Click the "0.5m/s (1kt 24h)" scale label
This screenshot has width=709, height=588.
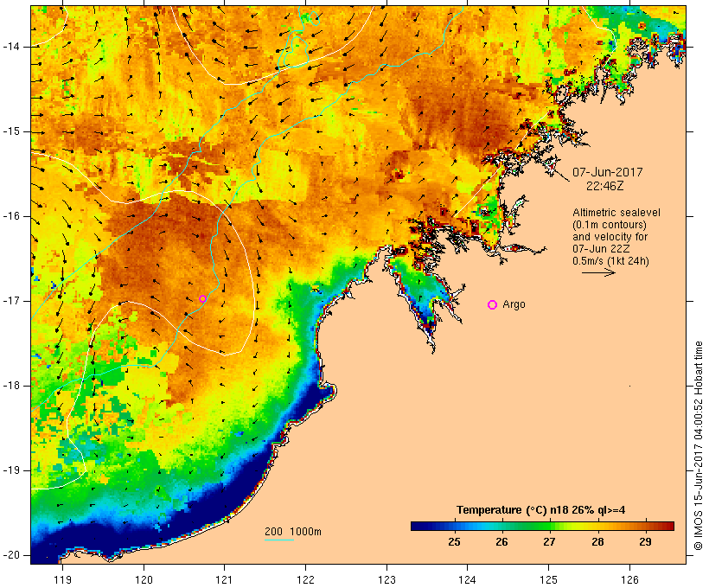[610, 261]
